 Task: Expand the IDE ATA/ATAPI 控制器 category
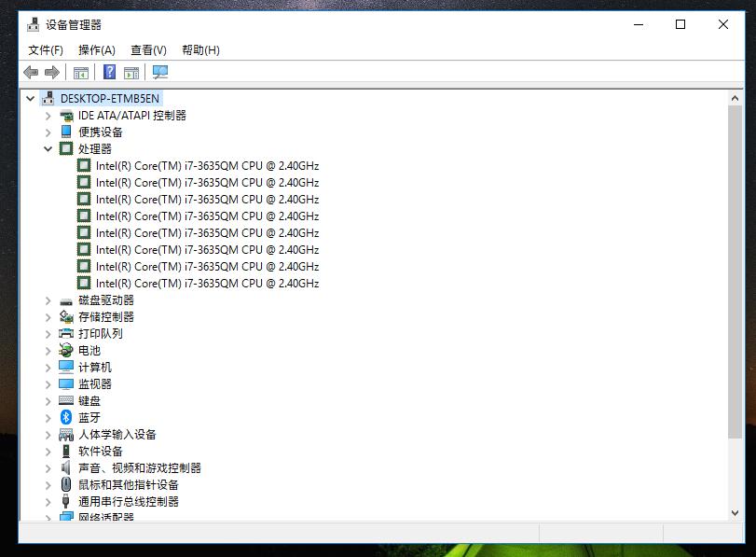(48, 115)
